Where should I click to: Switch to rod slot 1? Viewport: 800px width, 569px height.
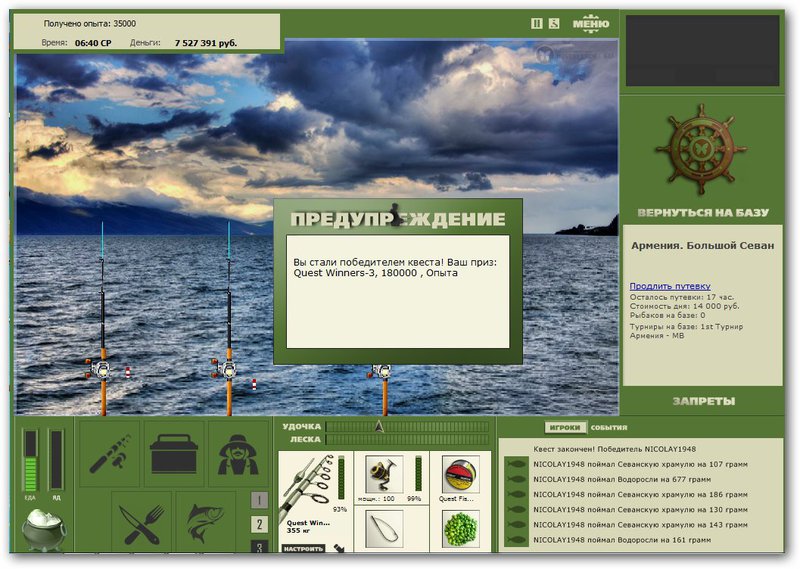tap(258, 500)
